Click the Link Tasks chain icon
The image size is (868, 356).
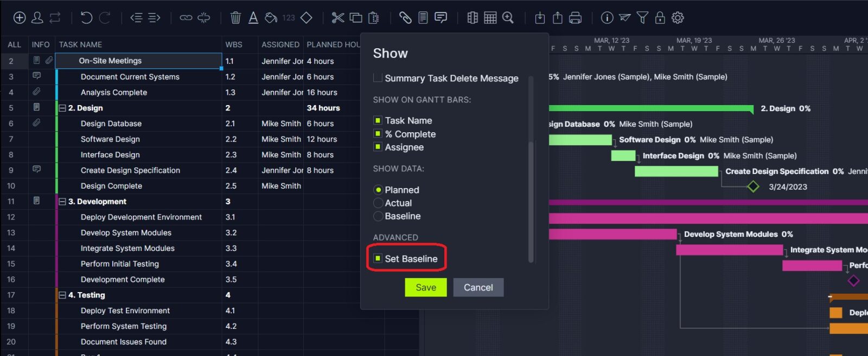186,18
